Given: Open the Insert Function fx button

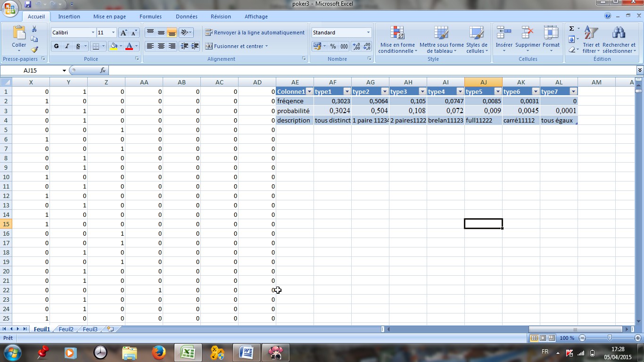Looking at the screenshot, I should point(103,70).
